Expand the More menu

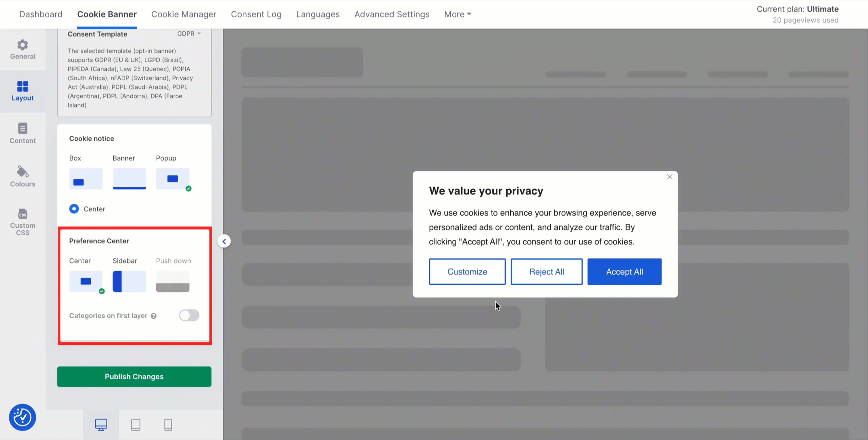[457, 14]
